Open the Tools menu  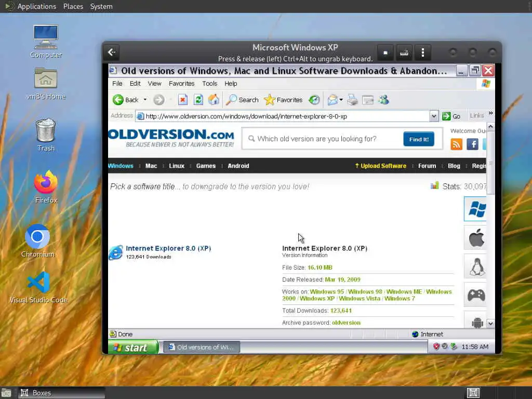210,84
